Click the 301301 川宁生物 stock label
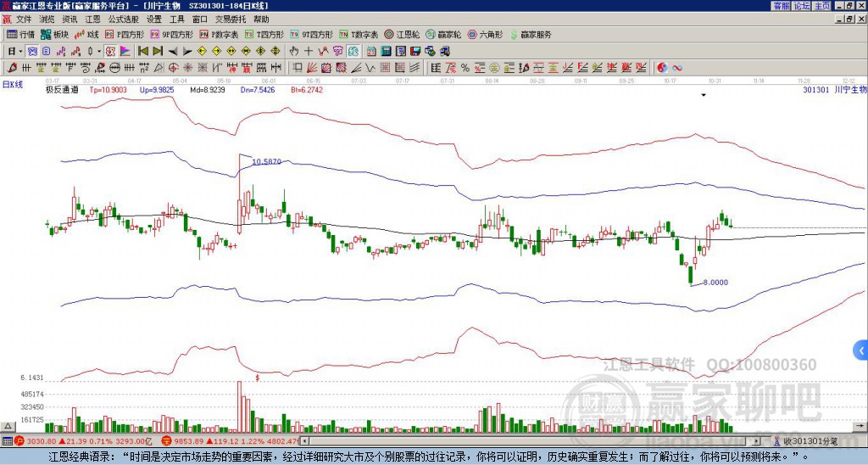Screen dimensions: 868x465 tap(835, 89)
